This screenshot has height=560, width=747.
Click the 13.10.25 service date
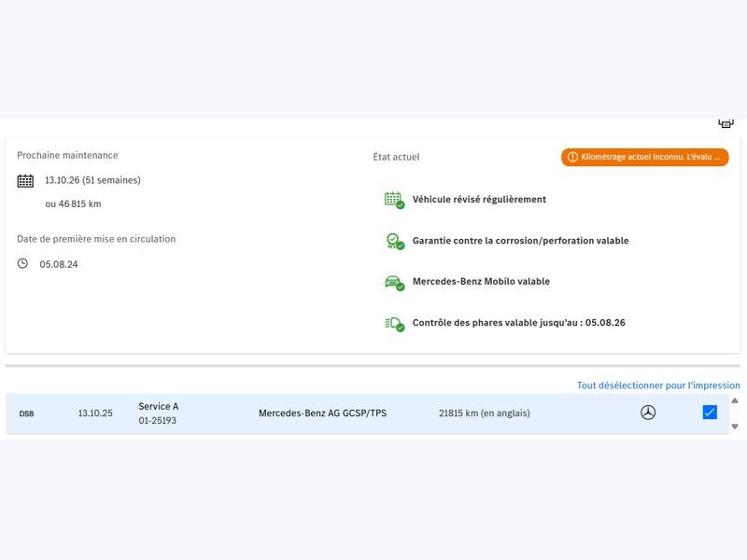click(95, 413)
